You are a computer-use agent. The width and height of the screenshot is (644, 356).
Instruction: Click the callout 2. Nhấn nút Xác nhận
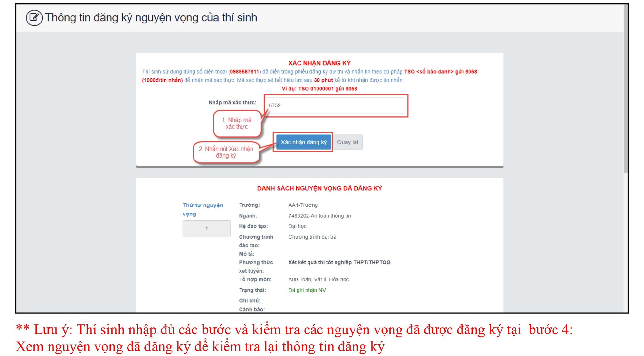(226, 152)
